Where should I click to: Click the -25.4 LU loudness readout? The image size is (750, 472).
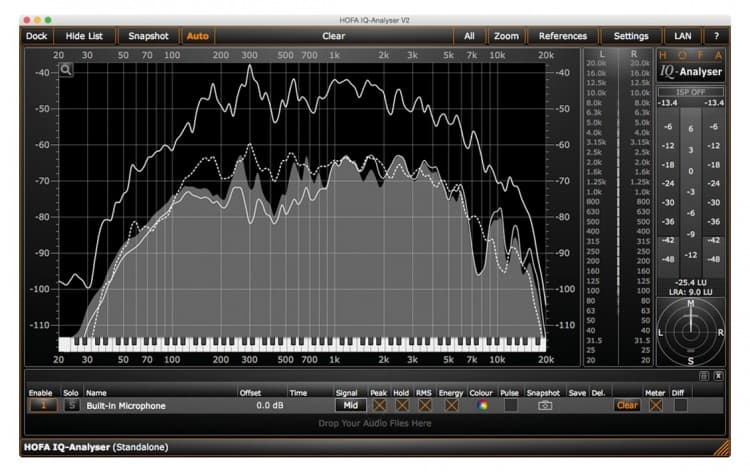pyautogui.click(x=691, y=283)
